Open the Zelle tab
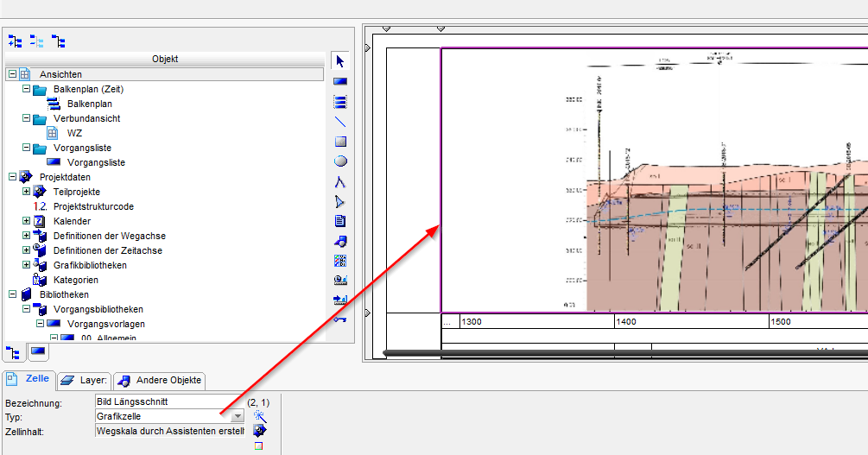This screenshot has height=455, width=868. tap(29, 379)
